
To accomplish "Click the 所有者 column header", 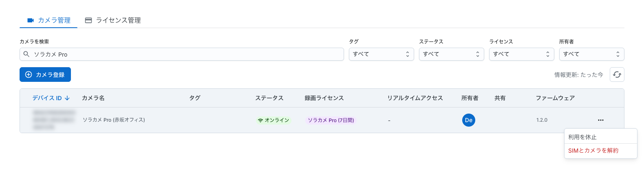I will [470, 98].
